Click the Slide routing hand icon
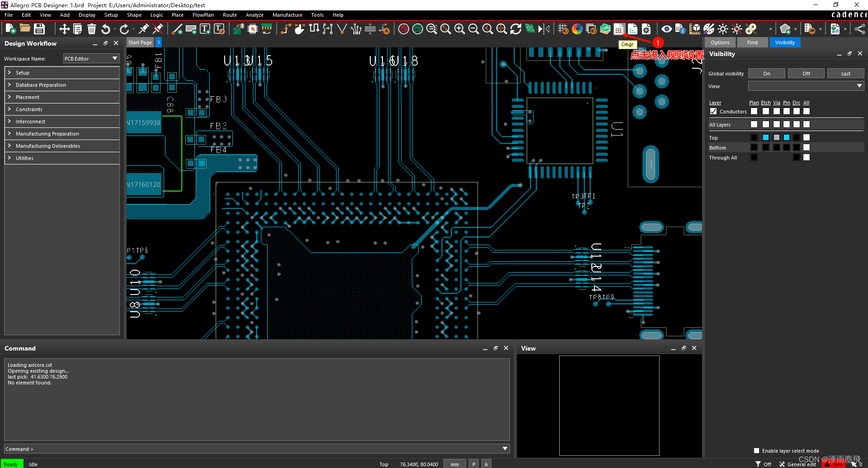 [300, 29]
